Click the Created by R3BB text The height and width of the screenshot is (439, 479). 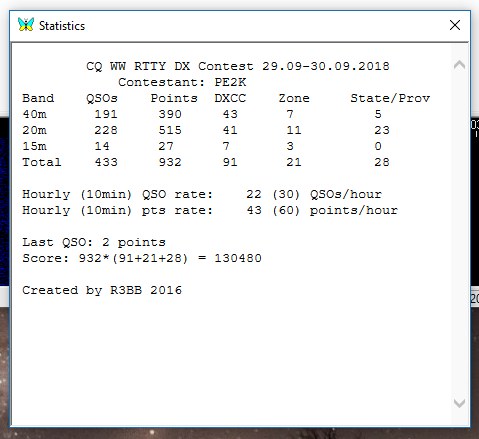102,290
